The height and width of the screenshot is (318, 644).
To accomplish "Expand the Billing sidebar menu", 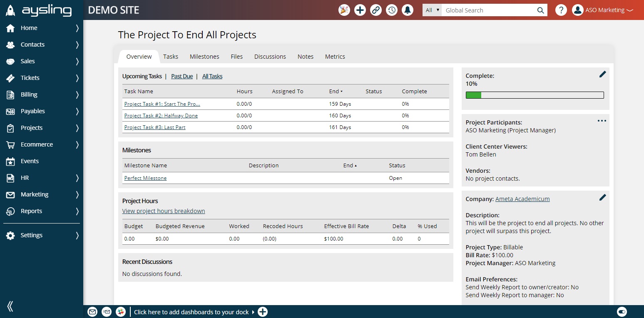I will 42,94.
